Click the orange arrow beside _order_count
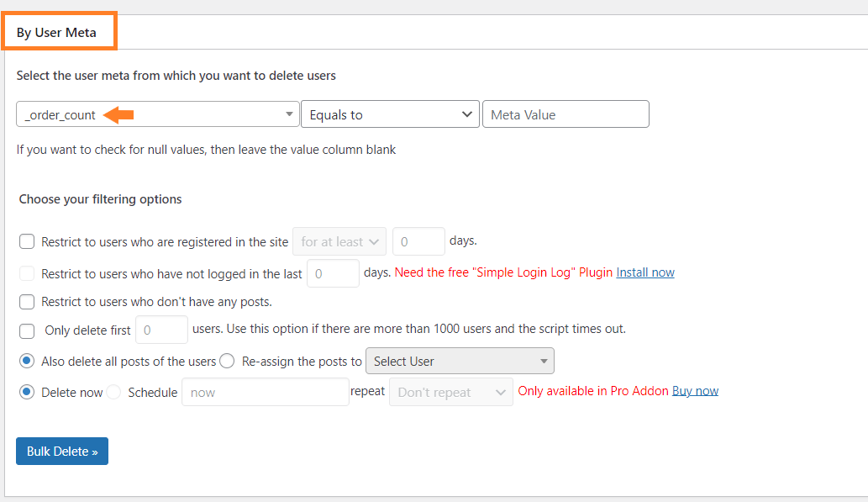The image size is (868, 502). [118, 115]
